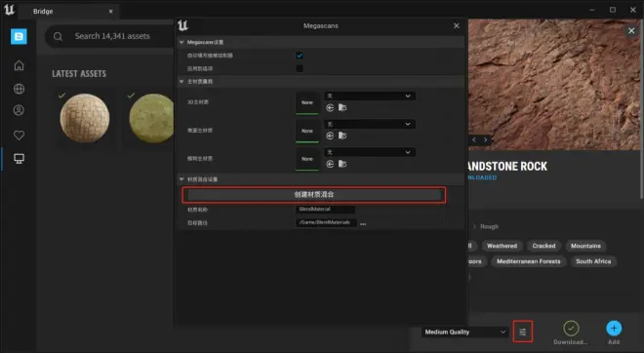Click the 创建材质混合 button
This screenshot has height=353, width=644.
pyautogui.click(x=314, y=195)
